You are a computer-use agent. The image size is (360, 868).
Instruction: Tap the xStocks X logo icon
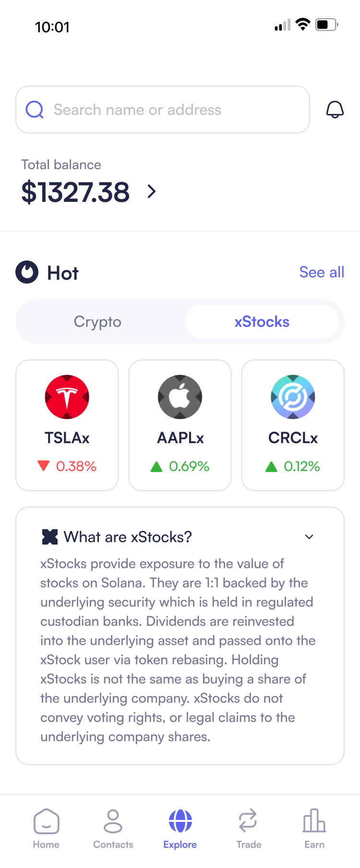(x=50, y=537)
